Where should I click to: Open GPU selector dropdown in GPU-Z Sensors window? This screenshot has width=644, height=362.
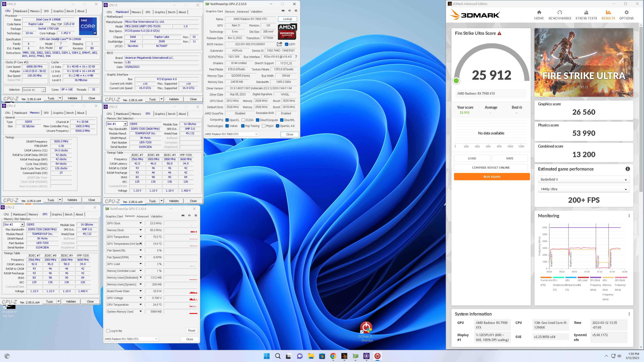click(x=131, y=339)
